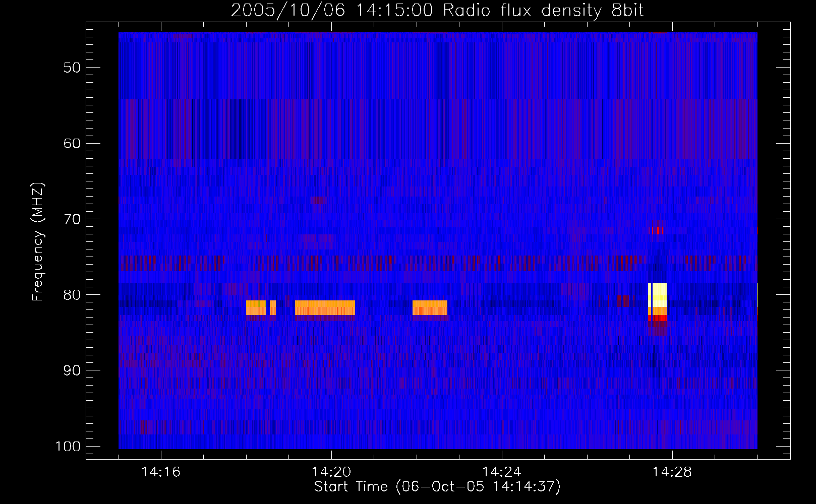Click the 70 frequency tick label
The width and height of the screenshot is (816, 504).
pos(72,219)
